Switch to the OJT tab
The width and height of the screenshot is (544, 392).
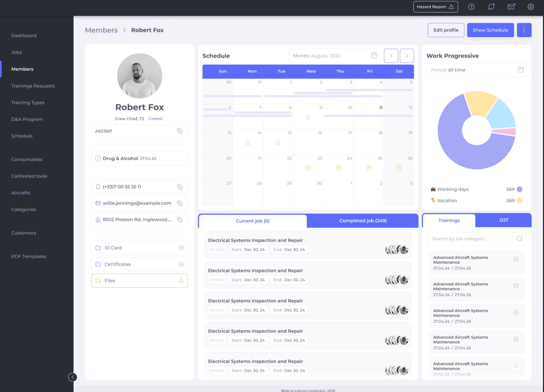[504, 220]
